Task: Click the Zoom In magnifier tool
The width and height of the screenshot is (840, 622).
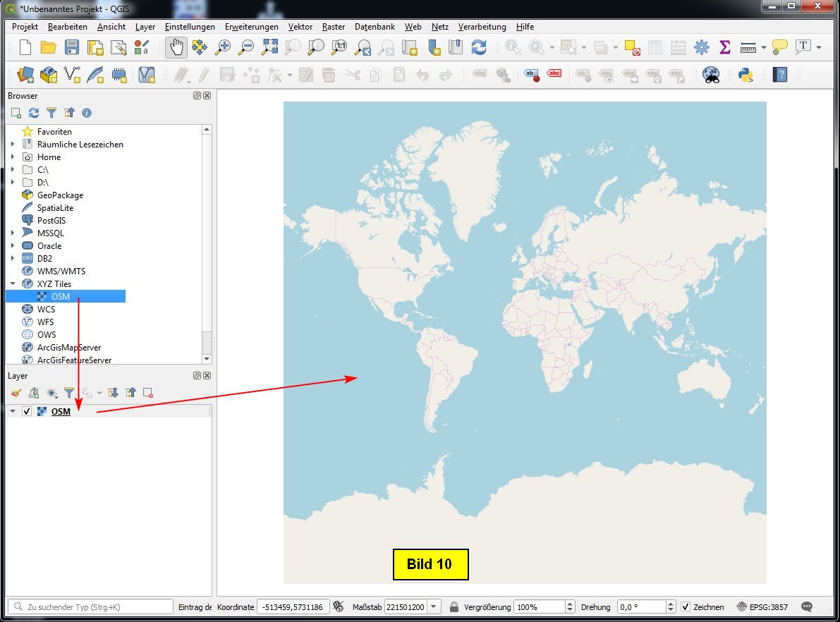Action: click(223, 47)
